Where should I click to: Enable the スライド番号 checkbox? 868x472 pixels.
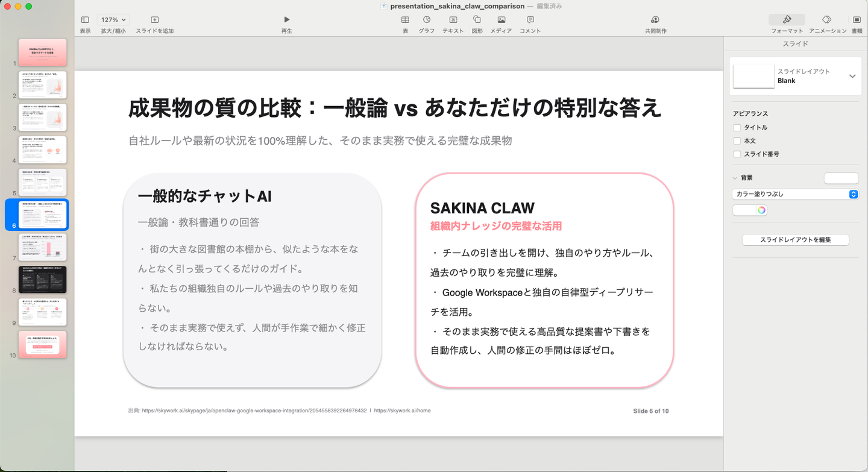[x=737, y=154]
